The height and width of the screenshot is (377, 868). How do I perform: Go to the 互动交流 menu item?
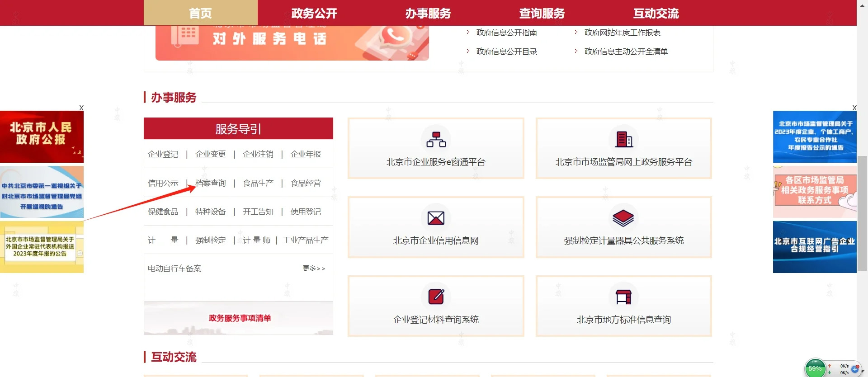point(656,13)
